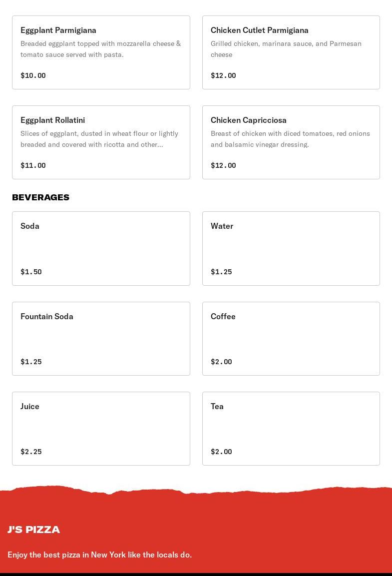Click the New York pizza footer tagline
Viewport: 392px width, 576px height.
(x=100, y=555)
